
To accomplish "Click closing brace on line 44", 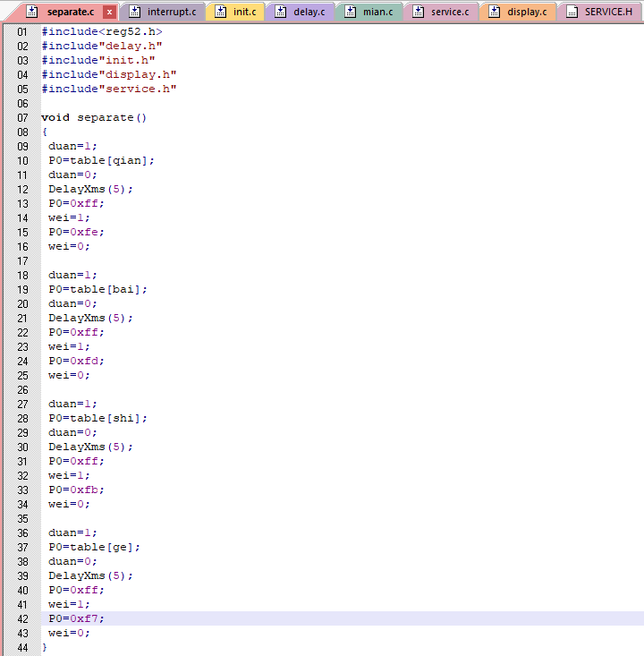I will (45, 647).
